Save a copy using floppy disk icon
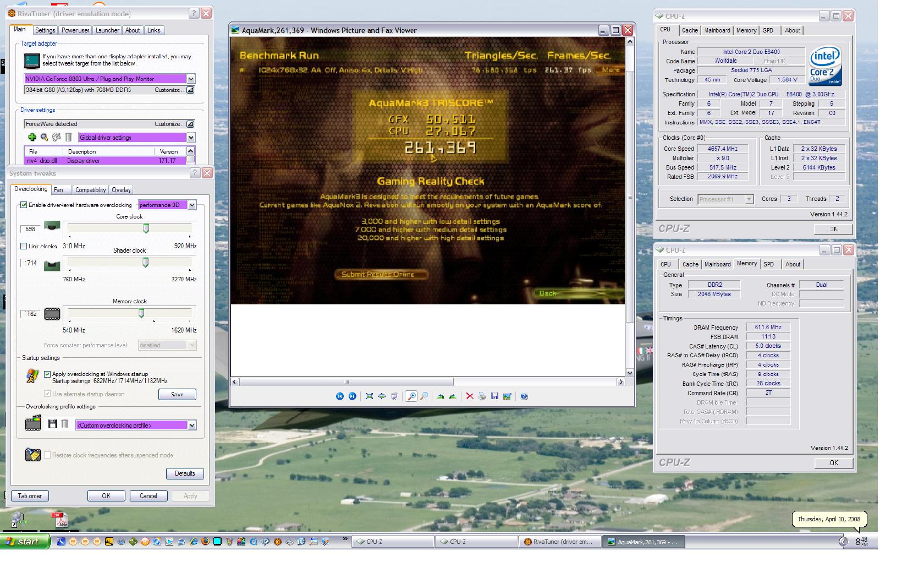Screen dimensions: 924x578 [x=494, y=396]
